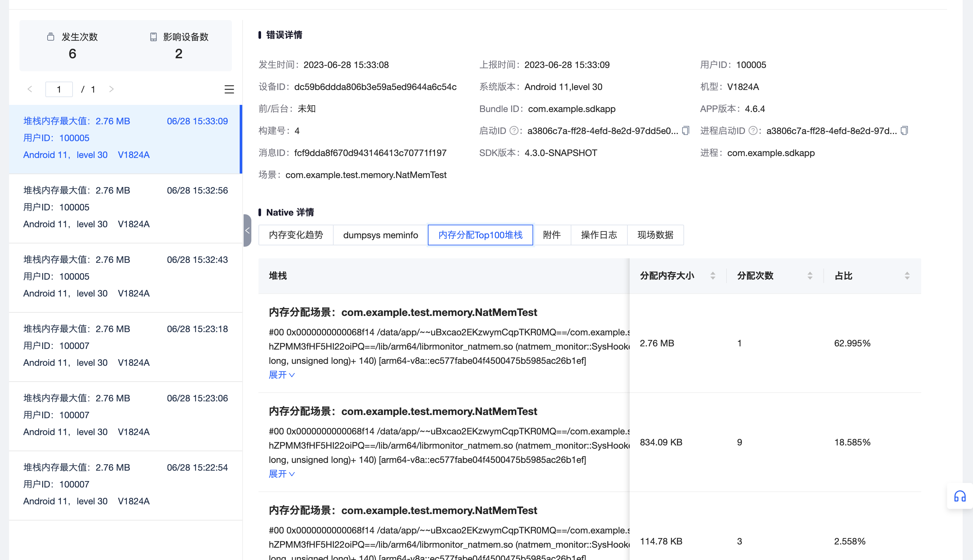
Task: Open the 附件 tab
Action: coord(552,235)
